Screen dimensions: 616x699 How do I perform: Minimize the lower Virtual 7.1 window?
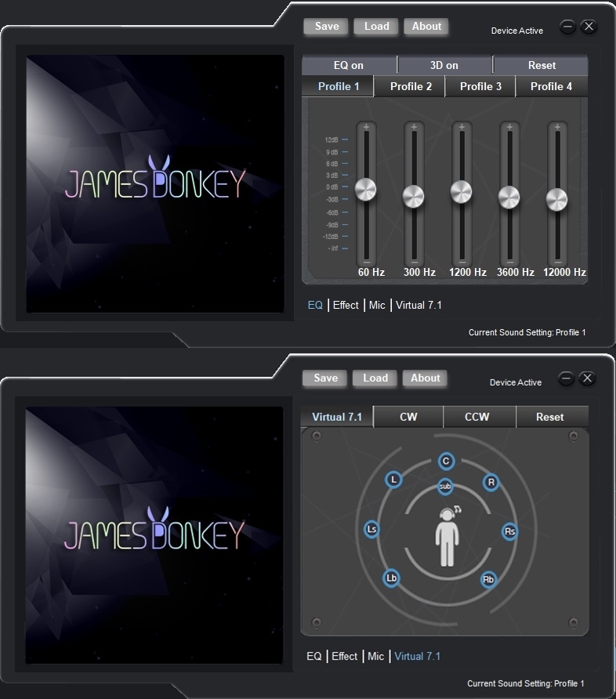566,378
